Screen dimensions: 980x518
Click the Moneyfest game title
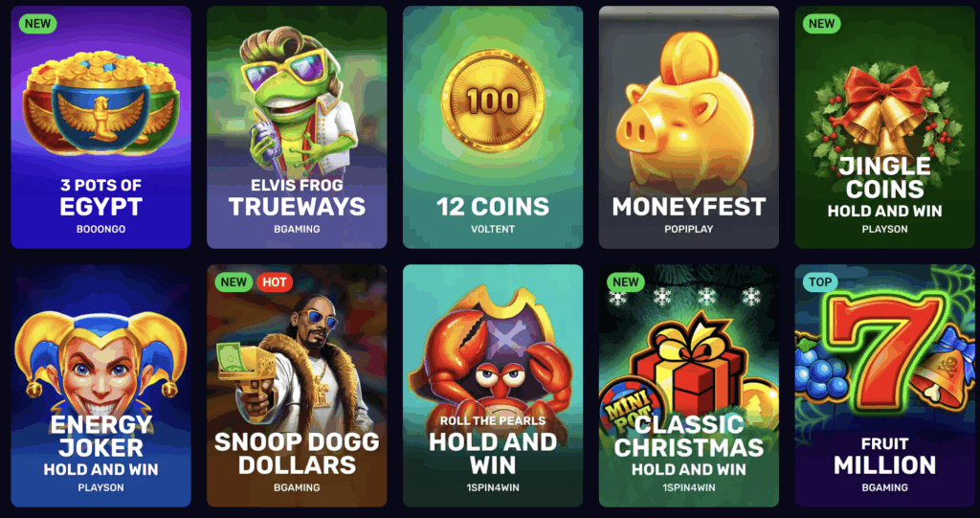[x=689, y=207]
